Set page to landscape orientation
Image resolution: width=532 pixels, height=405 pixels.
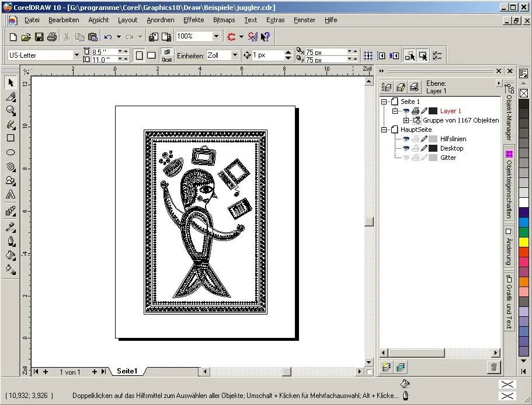tap(151, 55)
